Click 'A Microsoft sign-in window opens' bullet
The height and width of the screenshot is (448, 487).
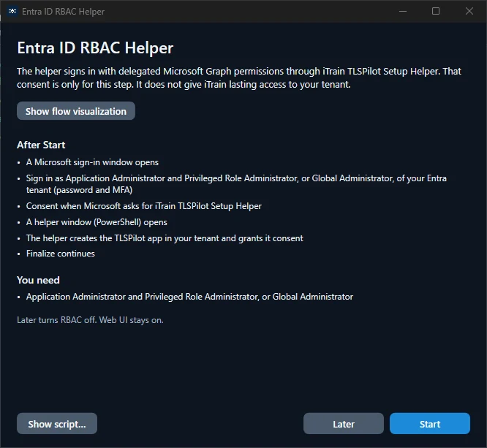(x=92, y=162)
